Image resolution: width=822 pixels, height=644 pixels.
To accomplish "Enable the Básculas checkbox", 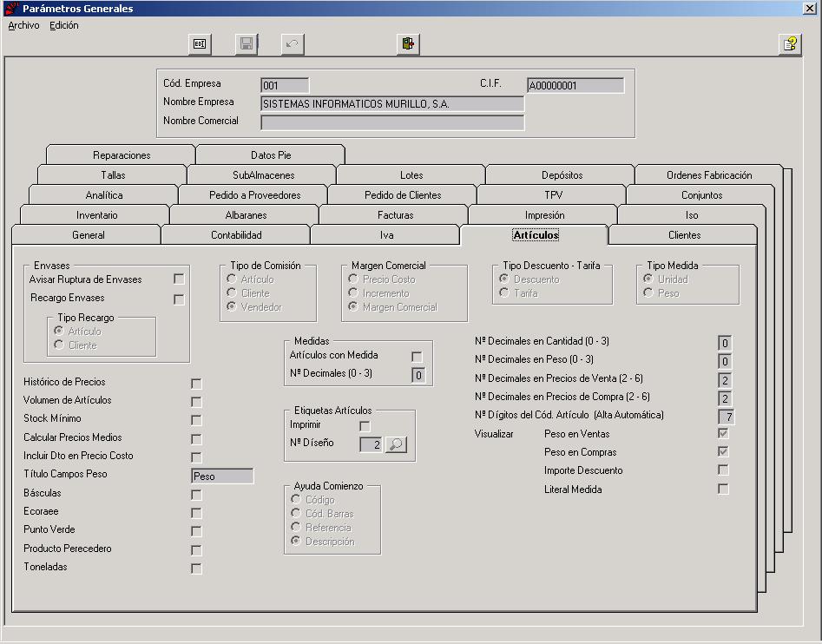I will 196,495.
